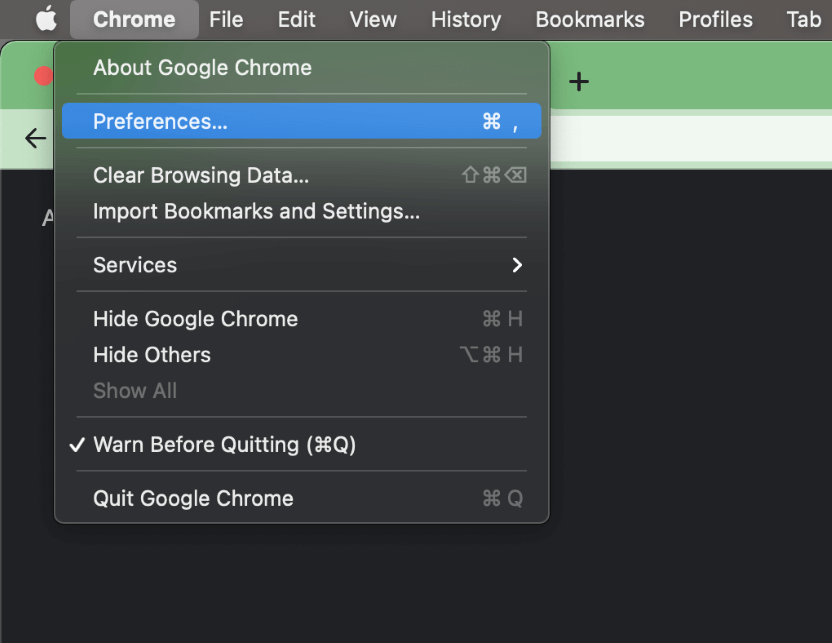Open the Chrome menu

(x=134, y=19)
